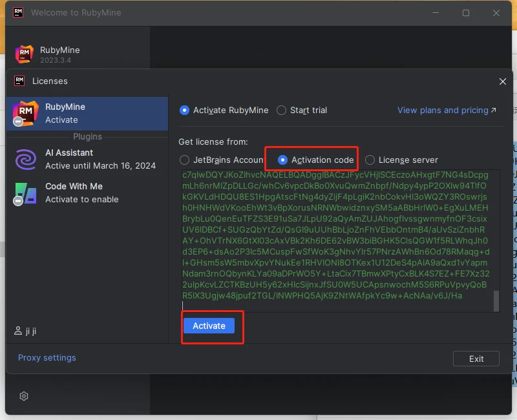Click the Code With Me plugin icon
This screenshot has width=517, height=420.
[26, 193]
